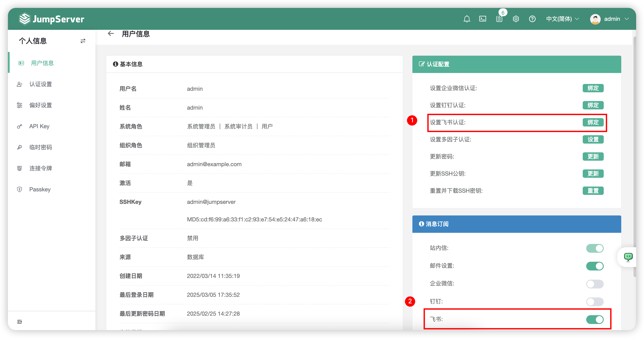Click the 更新 button for 更新密码
The height and width of the screenshot is (338, 644).
point(593,157)
